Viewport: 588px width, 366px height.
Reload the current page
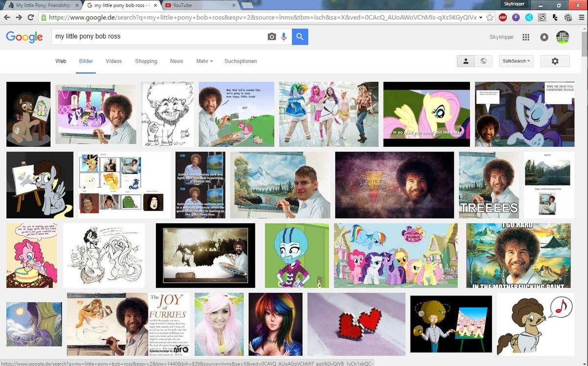point(31,17)
